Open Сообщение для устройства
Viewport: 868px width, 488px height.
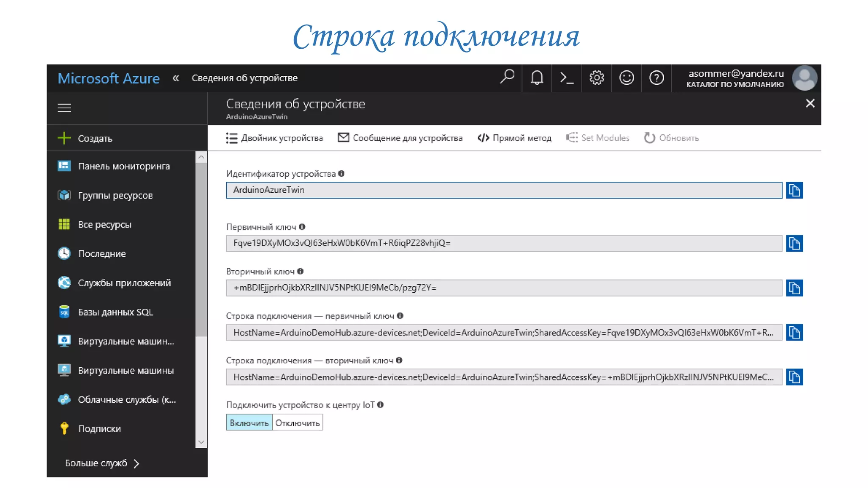[400, 138]
